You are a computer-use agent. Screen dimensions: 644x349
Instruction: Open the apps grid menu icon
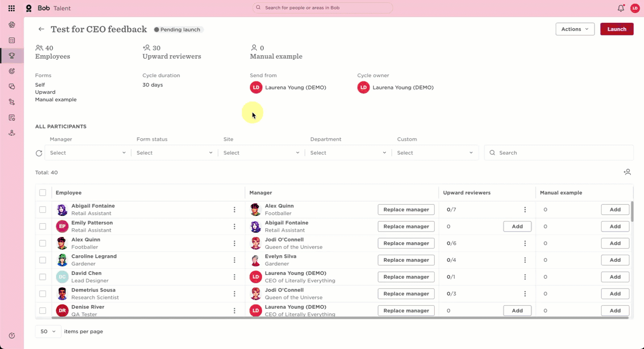coord(11,8)
